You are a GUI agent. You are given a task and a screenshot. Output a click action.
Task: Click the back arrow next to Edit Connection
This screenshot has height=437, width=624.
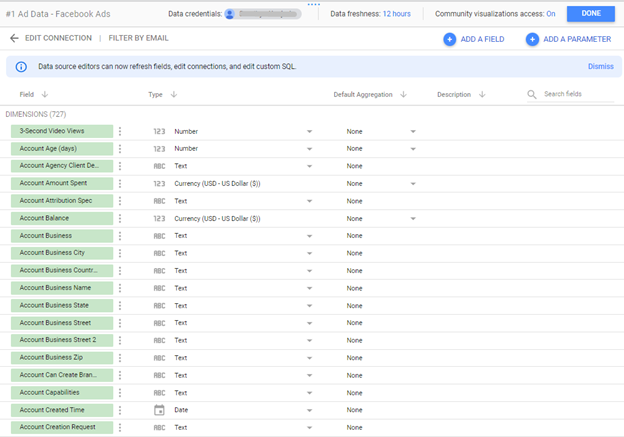pyautogui.click(x=14, y=38)
